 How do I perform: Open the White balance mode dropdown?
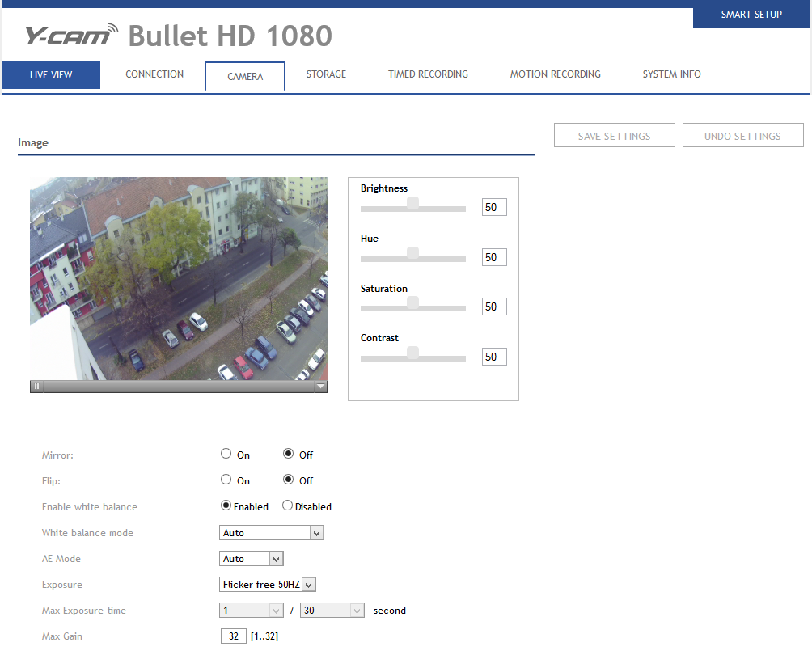(271, 533)
